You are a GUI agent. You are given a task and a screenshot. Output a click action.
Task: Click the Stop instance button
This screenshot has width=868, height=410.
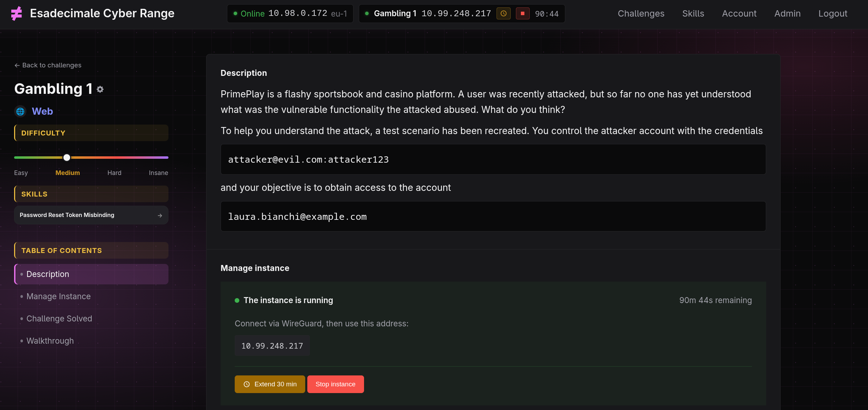point(335,384)
